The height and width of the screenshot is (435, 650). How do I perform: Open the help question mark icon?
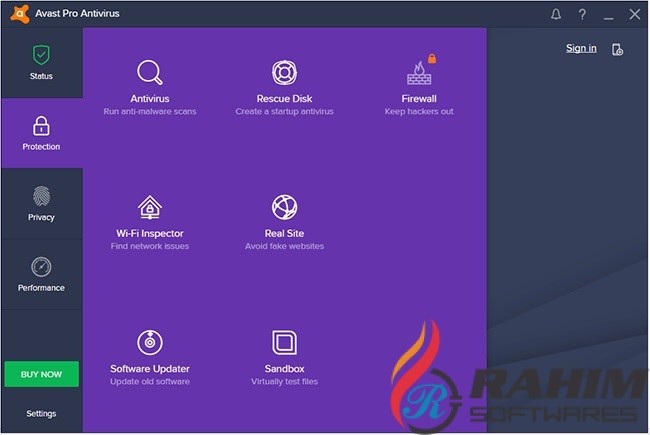[582, 15]
